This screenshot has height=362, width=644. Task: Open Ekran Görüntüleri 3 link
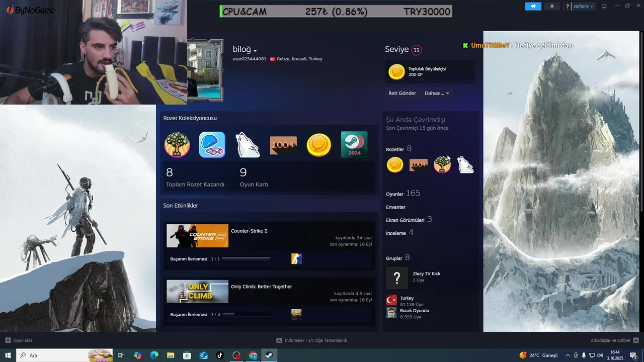pyautogui.click(x=409, y=220)
